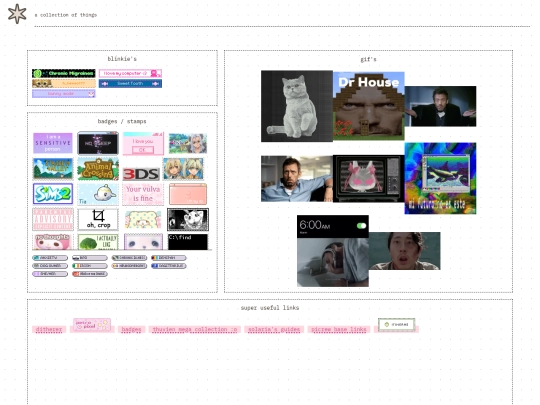
Task: Click the blue Sweet Tooth blinkie
Action: pyautogui.click(x=130, y=83)
